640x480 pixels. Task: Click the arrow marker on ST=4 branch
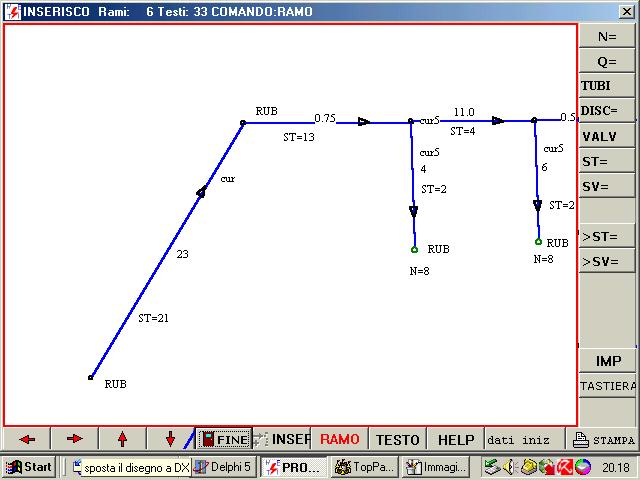tap(498, 121)
